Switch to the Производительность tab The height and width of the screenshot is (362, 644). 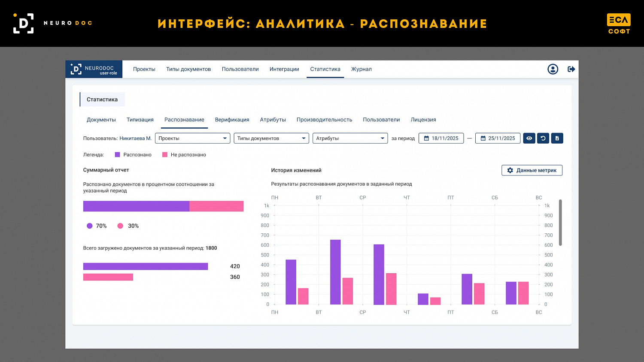pyautogui.click(x=324, y=120)
